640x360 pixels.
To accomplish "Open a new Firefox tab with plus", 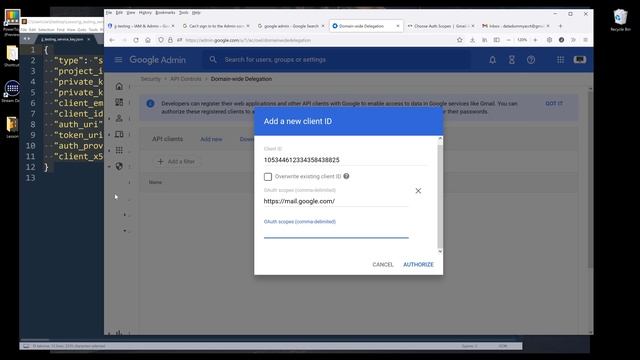I will [x=560, y=26].
